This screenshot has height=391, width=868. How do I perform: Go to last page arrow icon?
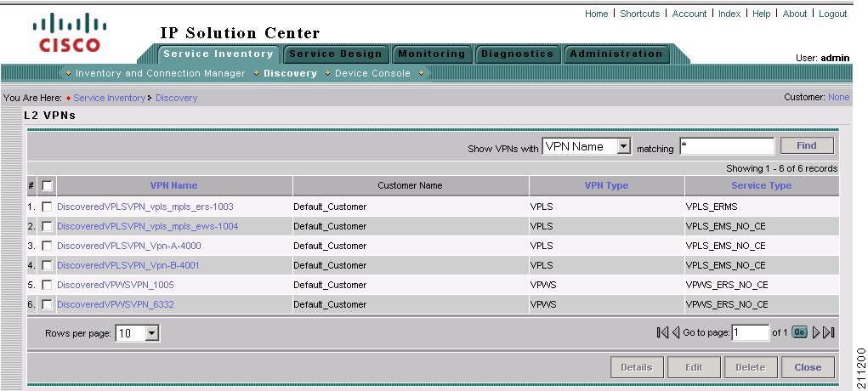tap(829, 332)
